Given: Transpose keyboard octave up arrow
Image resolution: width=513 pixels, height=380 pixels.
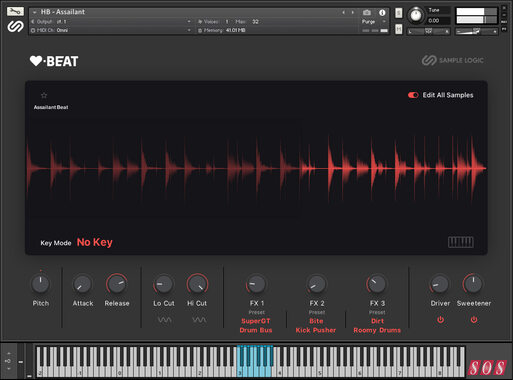Looking at the screenshot, I should pos(9,353).
